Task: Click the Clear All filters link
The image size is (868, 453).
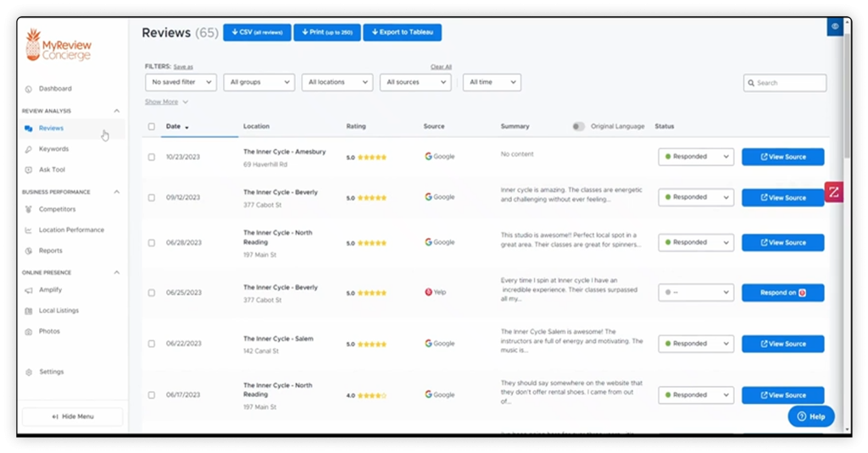Action: [x=441, y=67]
